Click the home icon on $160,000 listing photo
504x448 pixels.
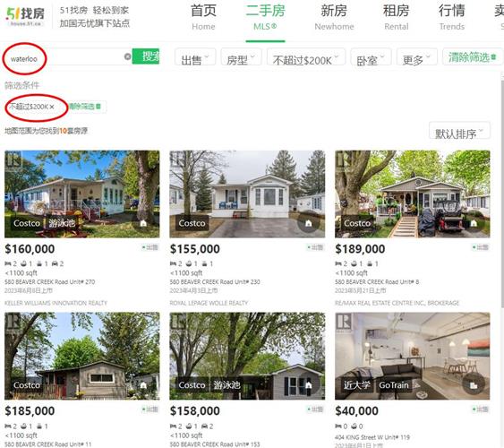pos(143,223)
